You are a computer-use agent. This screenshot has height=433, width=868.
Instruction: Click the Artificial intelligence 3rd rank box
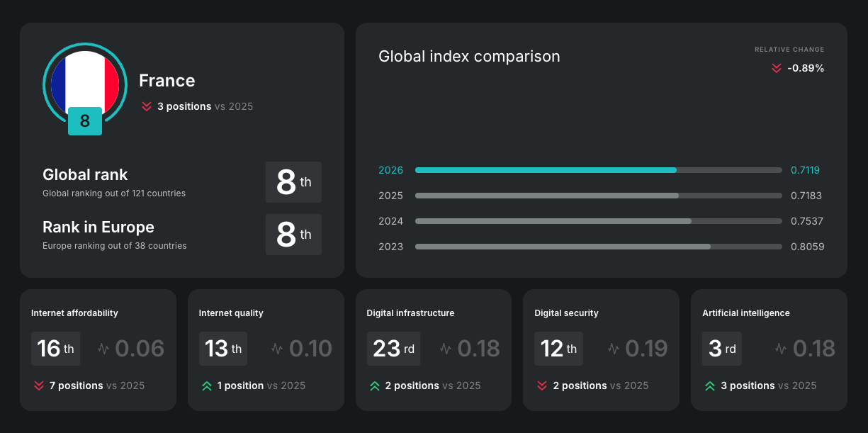[722, 349]
